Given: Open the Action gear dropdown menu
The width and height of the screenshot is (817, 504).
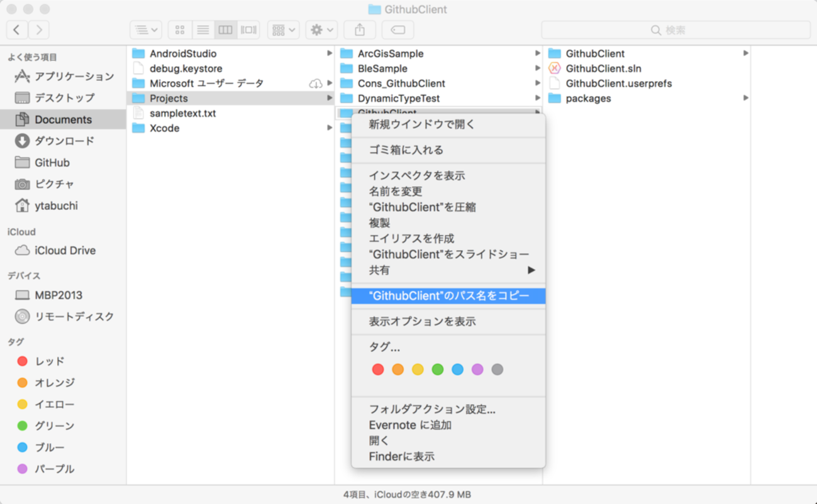Looking at the screenshot, I should (321, 30).
